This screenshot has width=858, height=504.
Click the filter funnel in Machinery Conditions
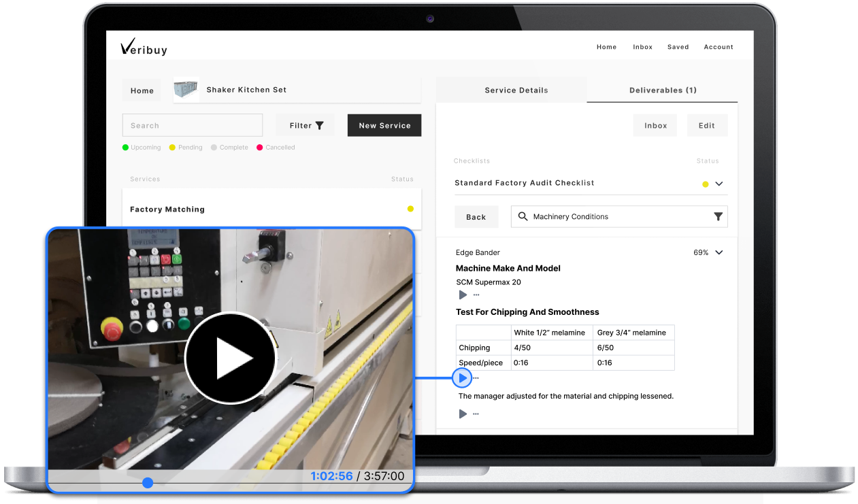click(x=718, y=216)
